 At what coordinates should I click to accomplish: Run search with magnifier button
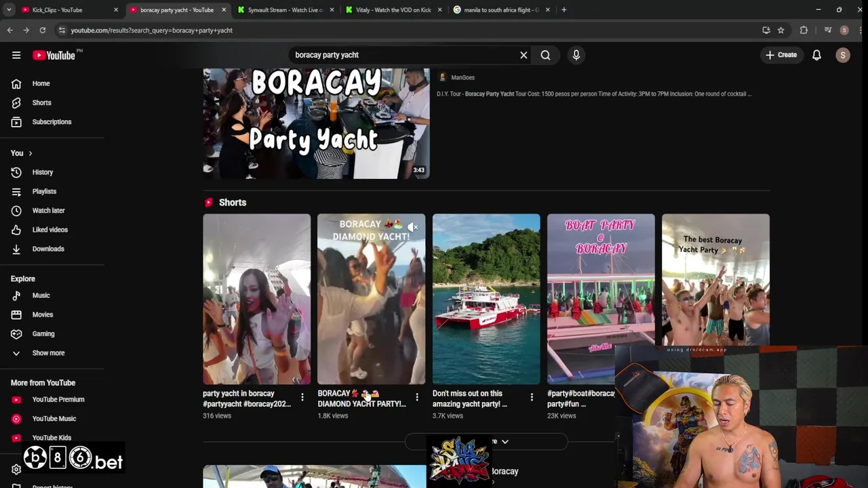[545, 55]
